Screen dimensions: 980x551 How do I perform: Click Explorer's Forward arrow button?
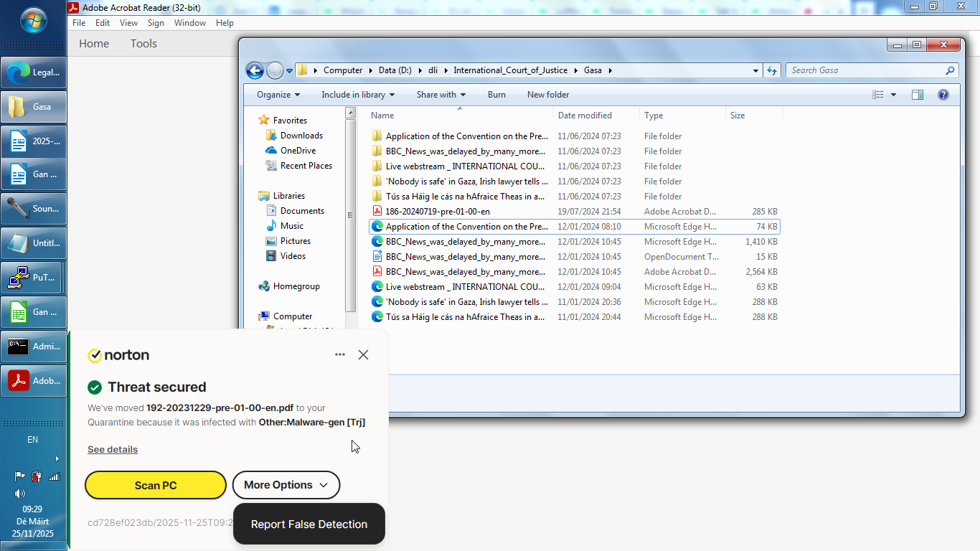275,70
